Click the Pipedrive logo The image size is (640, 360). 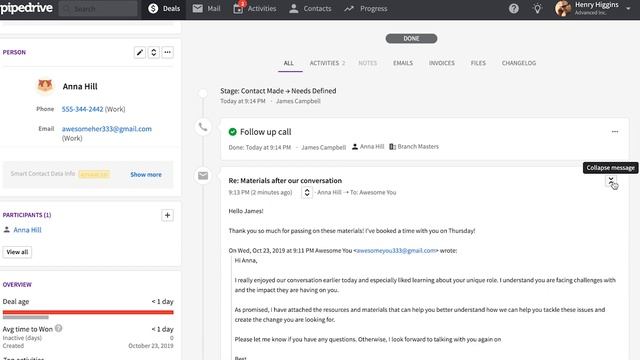point(26,8)
